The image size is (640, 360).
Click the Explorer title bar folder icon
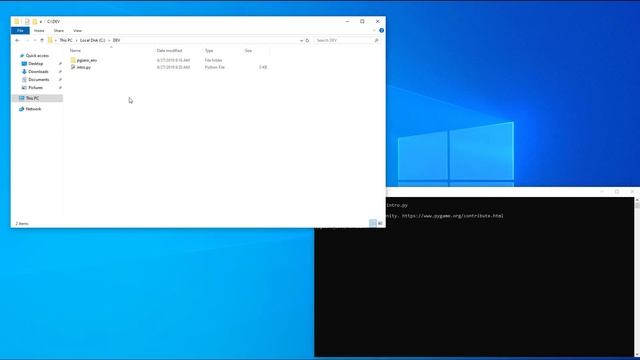(16, 22)
